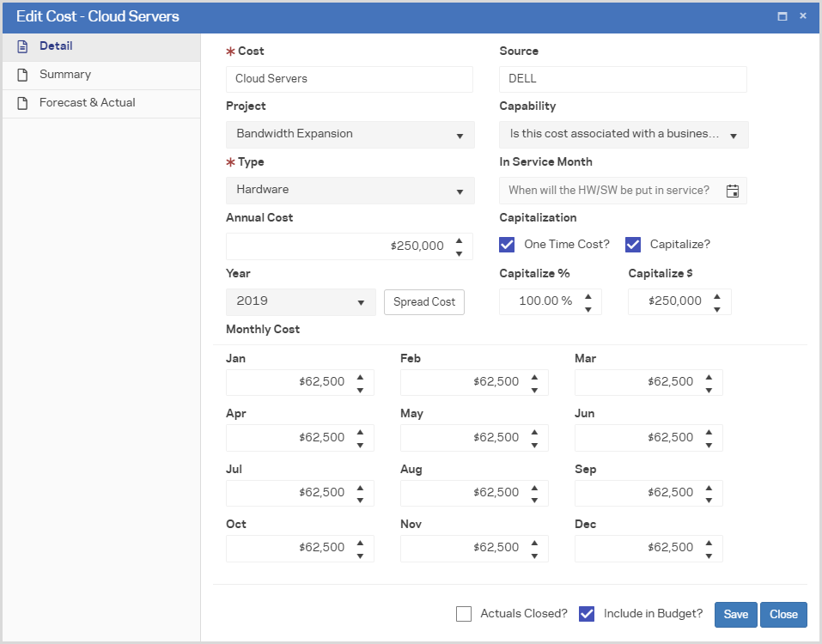Click the Summary page icon in sidebar
Viewport: 822px width, 644px height.
[x=23, y=75]
